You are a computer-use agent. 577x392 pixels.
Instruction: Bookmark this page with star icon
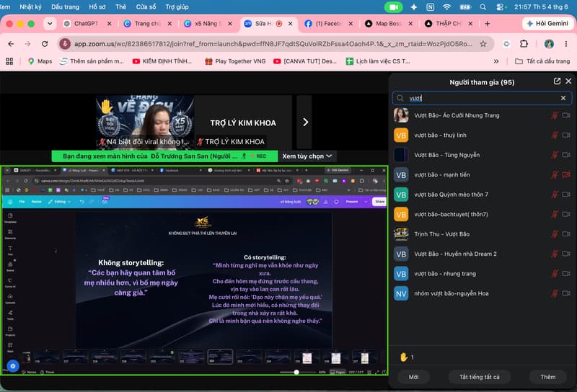tap(483, 44)
